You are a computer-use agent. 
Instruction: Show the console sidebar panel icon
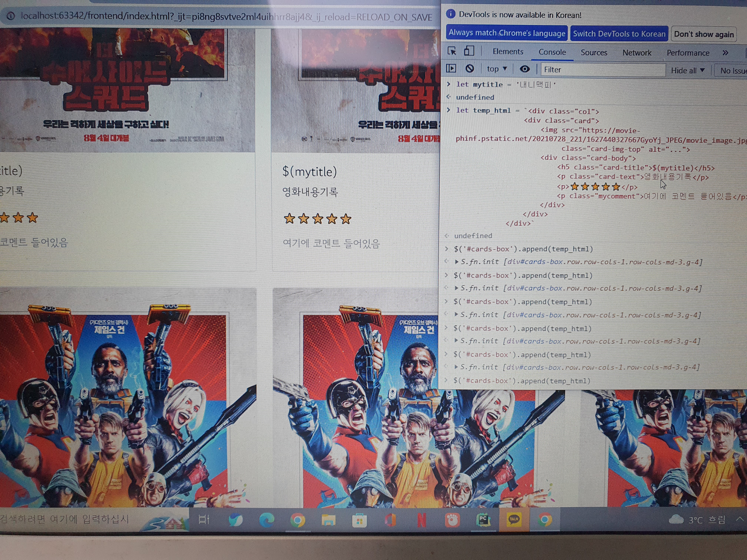tap(451, 69)
